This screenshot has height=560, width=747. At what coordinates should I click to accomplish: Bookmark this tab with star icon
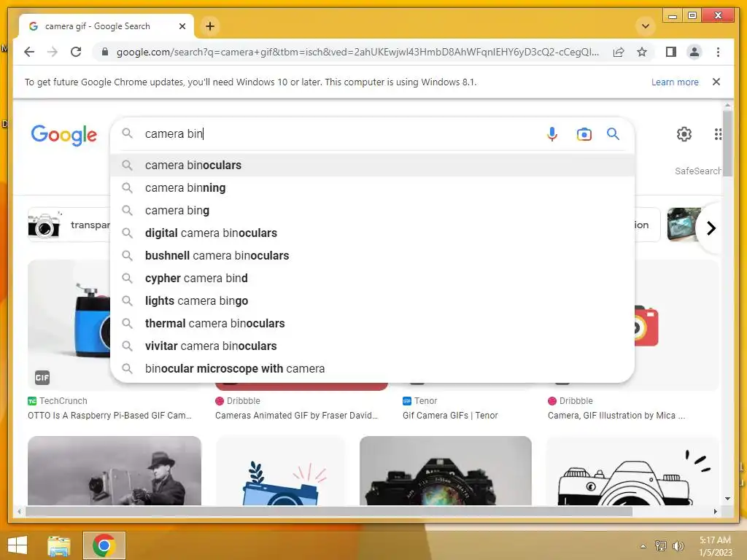point(642,52)
